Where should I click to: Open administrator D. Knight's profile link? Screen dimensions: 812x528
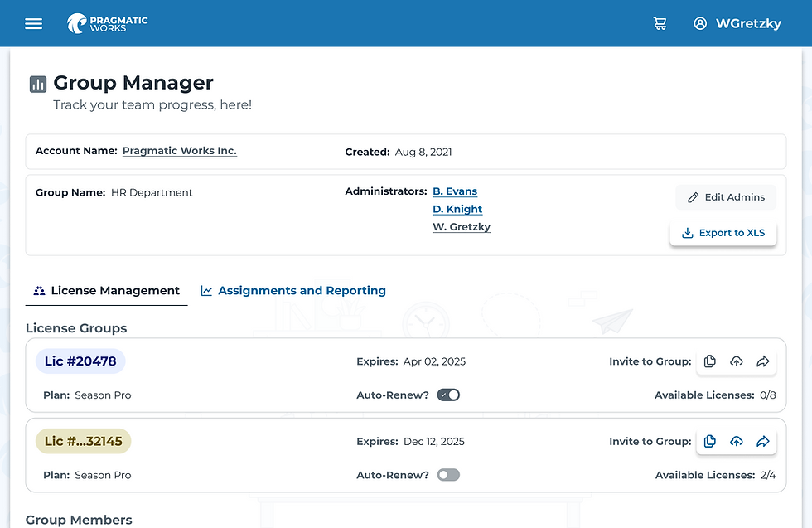click(x=457, y=209)
